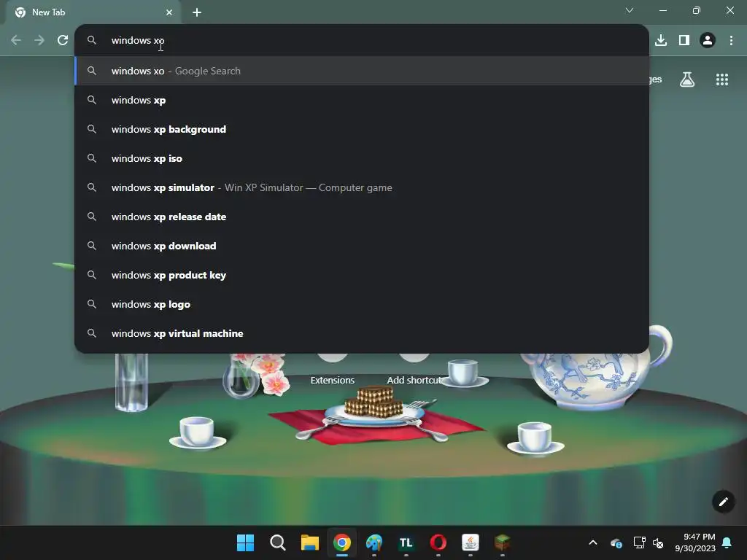Screen dimensions: 747x560
Task: Open the Java app in taskbar
Action: (471, 542)
